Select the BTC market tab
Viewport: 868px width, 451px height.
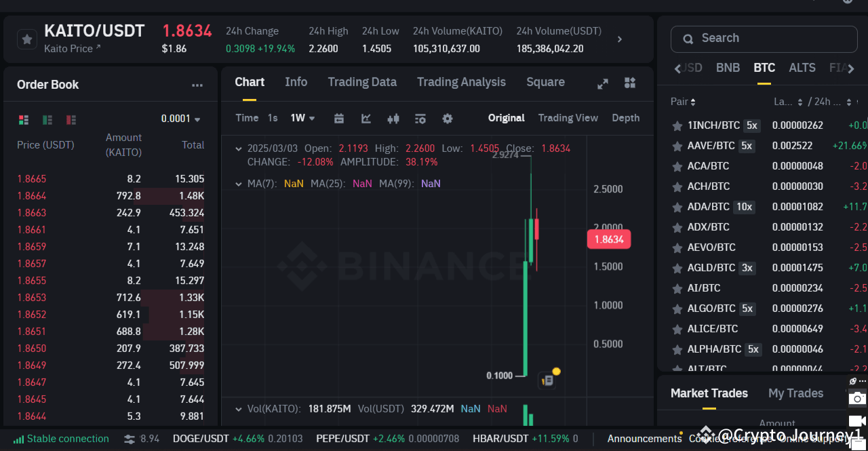[764, 68]
